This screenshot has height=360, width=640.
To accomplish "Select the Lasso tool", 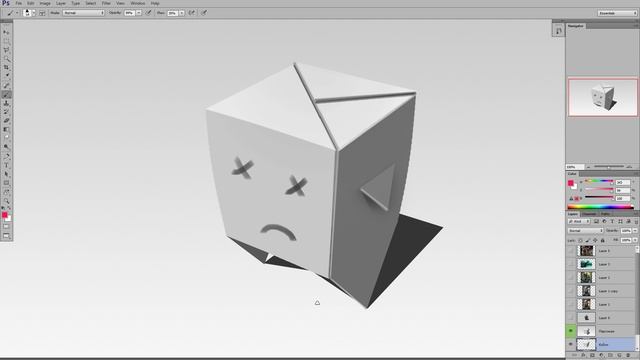I will point(6,50).
